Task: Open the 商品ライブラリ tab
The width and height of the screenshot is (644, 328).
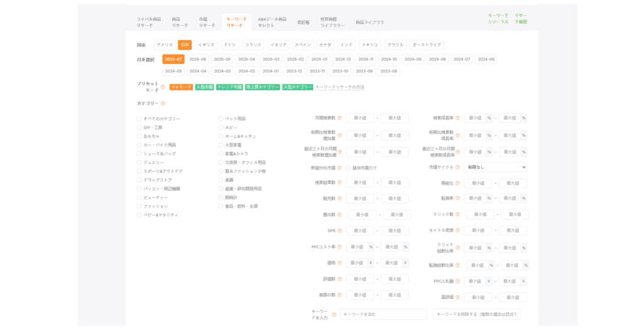Action: pos(369,22)
